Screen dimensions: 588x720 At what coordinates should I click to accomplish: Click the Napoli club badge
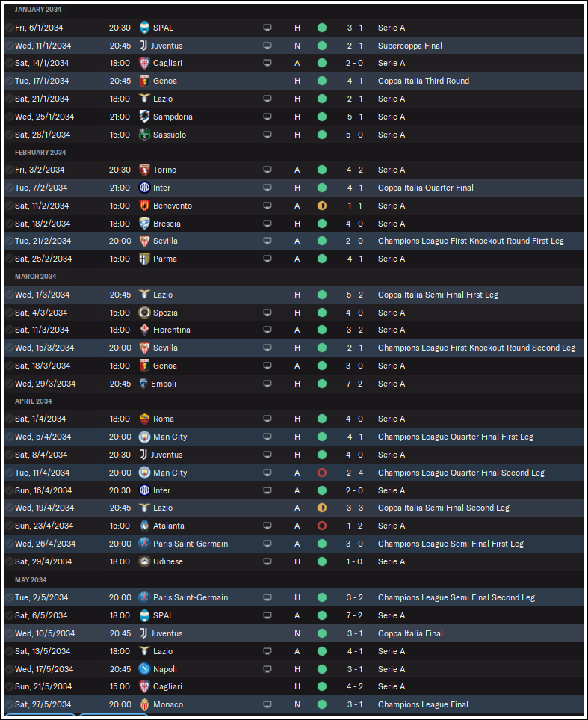point(144,669)
